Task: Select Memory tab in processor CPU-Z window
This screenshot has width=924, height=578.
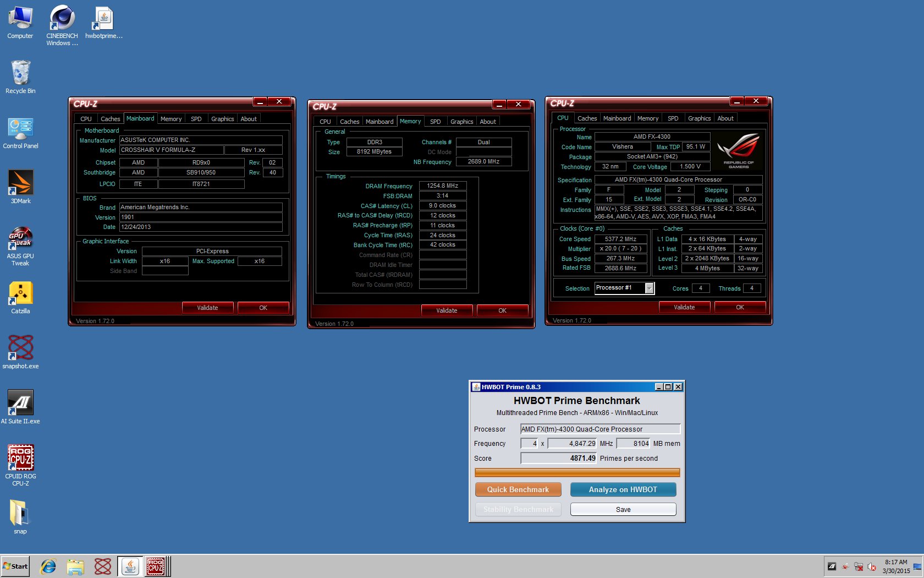Action: [648, 118]
